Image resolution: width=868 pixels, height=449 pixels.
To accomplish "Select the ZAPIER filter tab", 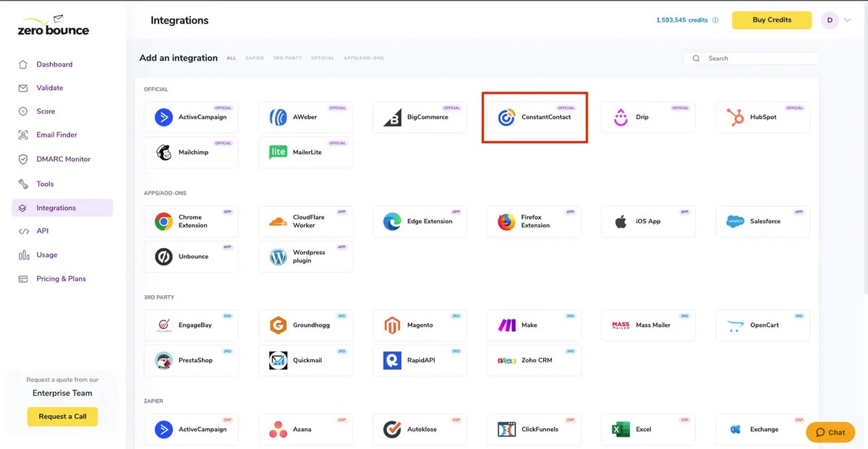I will (255, 58).
